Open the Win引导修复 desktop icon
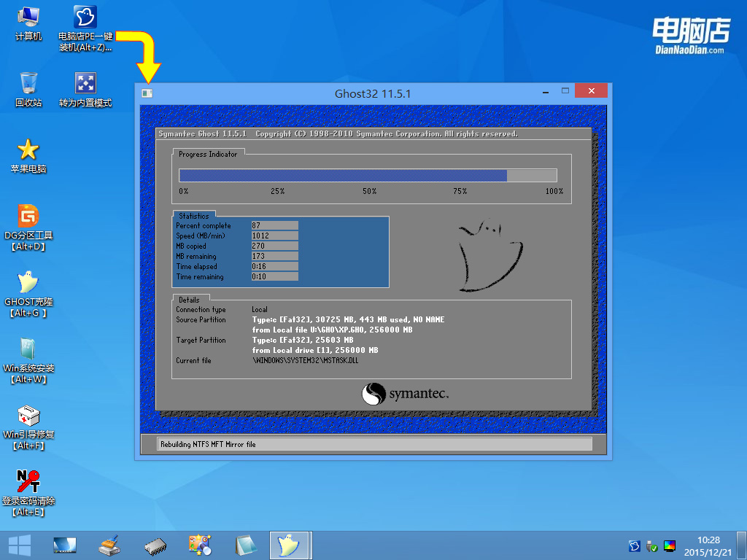 [28, 427]
